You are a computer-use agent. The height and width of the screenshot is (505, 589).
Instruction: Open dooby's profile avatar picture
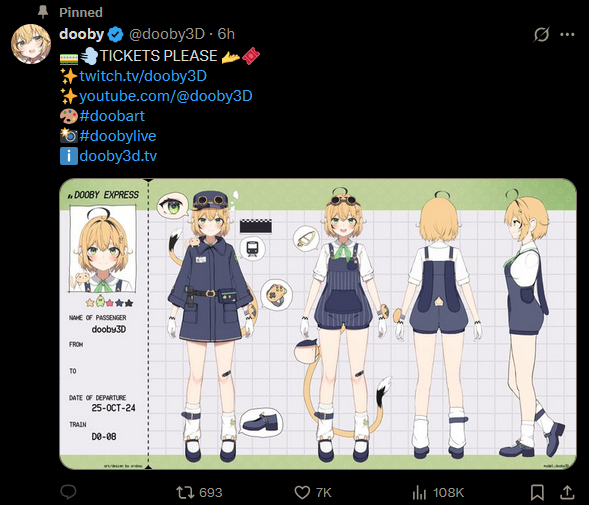pyautogui.click(x=31, y=44)
